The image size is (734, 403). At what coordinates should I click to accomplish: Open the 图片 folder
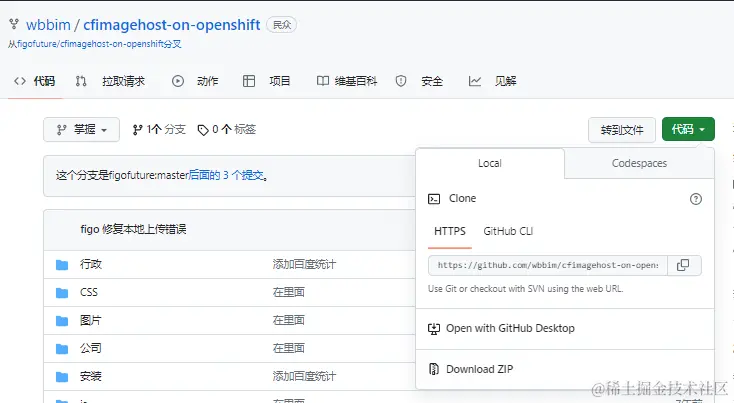(91, 320)
